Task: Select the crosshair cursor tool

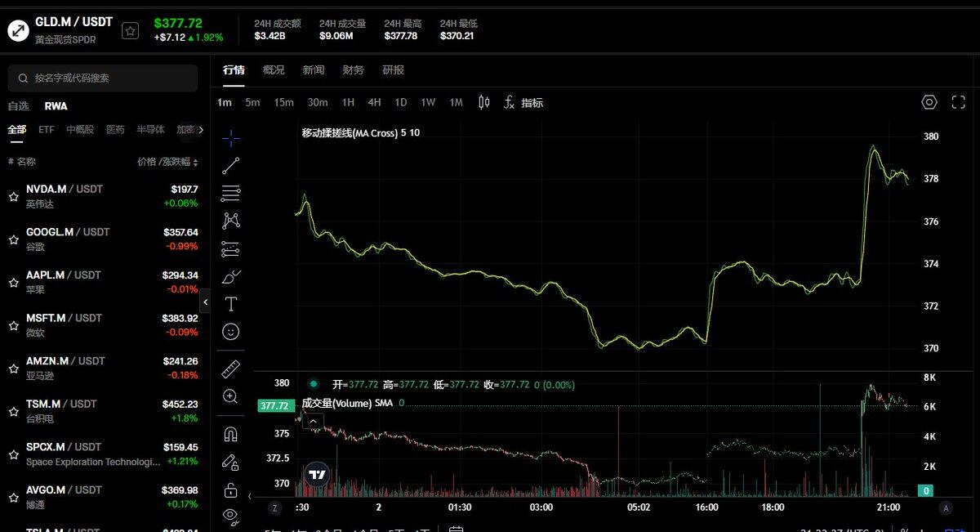Action: (231, 138)
